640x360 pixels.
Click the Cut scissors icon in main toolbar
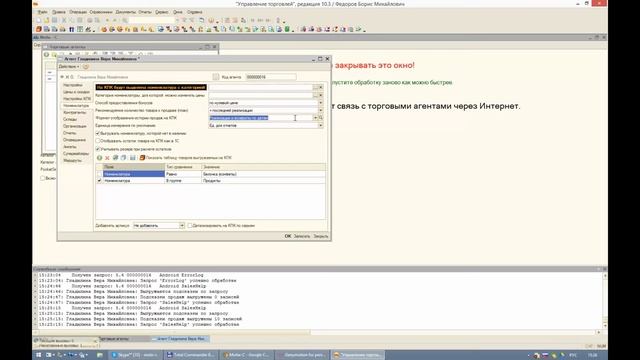(64, 20)
